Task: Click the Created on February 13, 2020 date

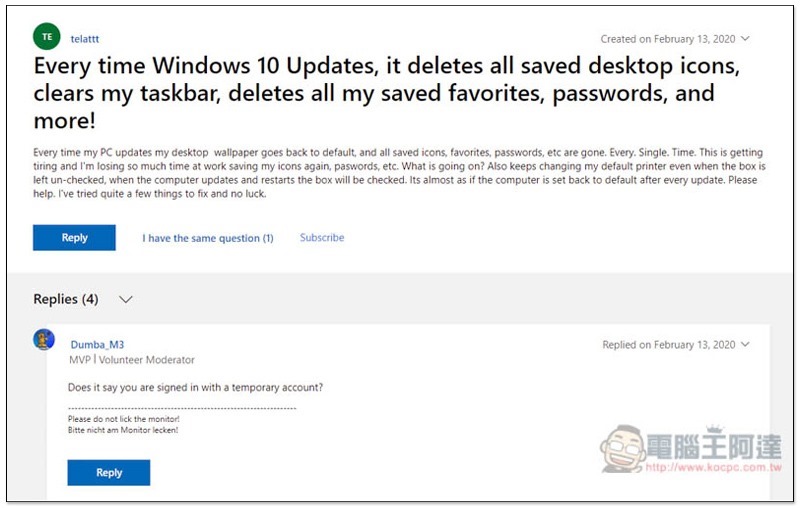Action: (667, 39)
